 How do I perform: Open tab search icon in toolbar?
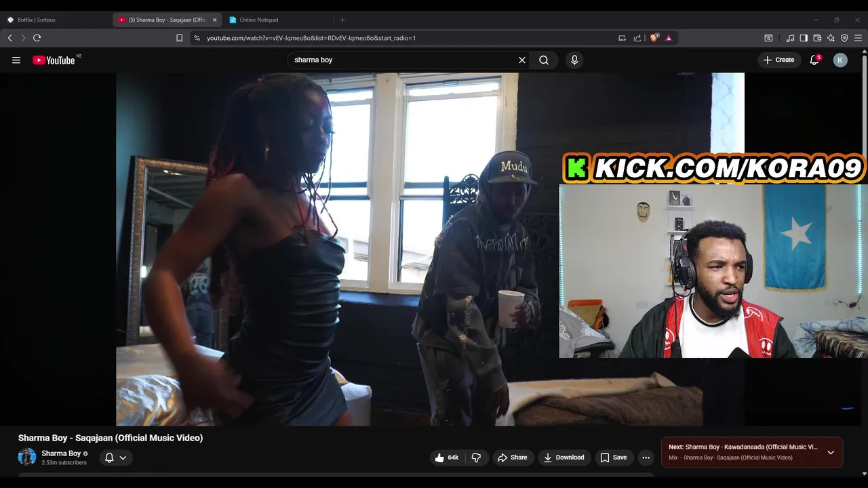pyautogui.click(x=768, y=38)
